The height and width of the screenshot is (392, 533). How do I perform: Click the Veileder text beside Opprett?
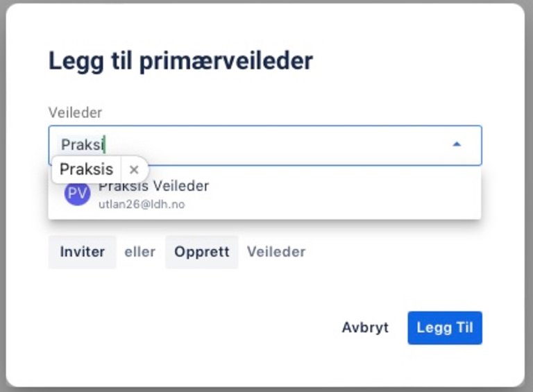(276, 252)
